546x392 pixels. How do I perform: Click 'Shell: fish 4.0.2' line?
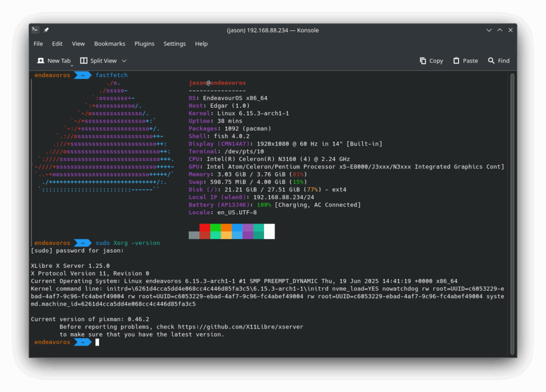coord(219,136)
